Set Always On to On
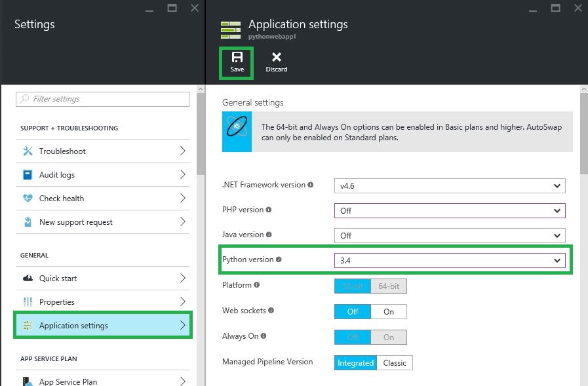The image size is (588, 386). click(389, 338)
